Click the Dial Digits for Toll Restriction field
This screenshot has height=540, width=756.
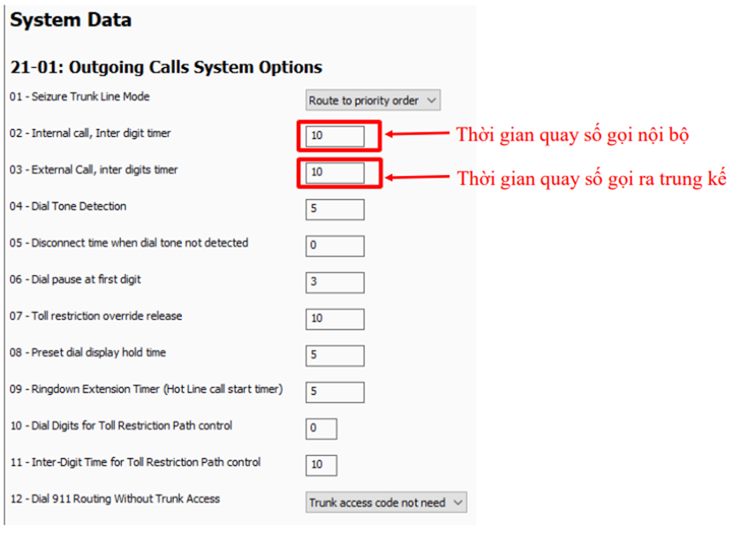tap(321, 429)
